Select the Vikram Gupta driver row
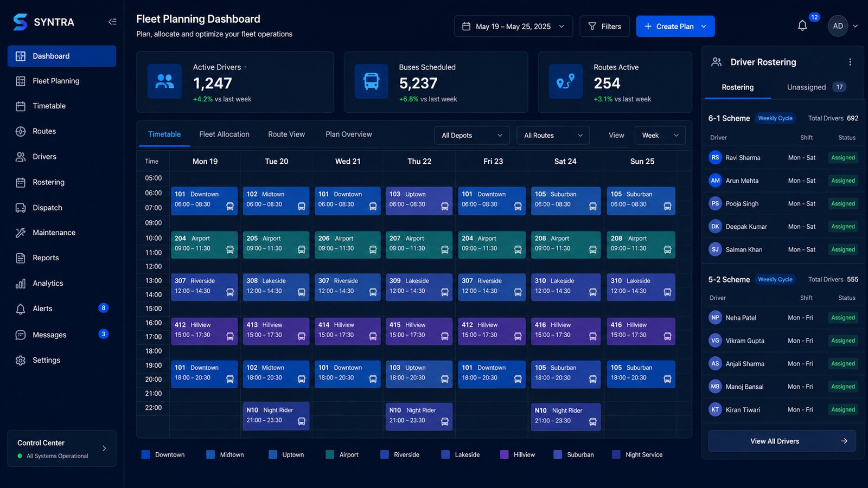The width and height of the screenshot is (868, 488). [783, 341]
